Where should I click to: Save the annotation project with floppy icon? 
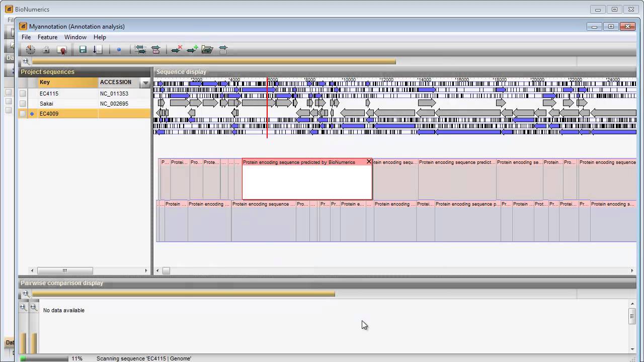point(83,50)
